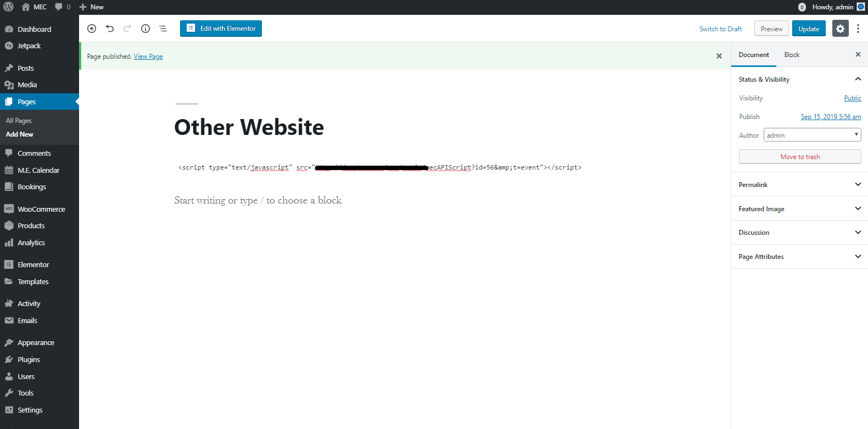Redo the editor change

click(127, 29)
